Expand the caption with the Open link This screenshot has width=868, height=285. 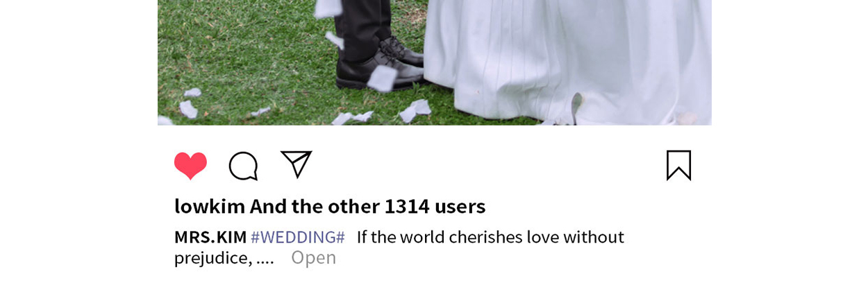[x=313, y=258]
